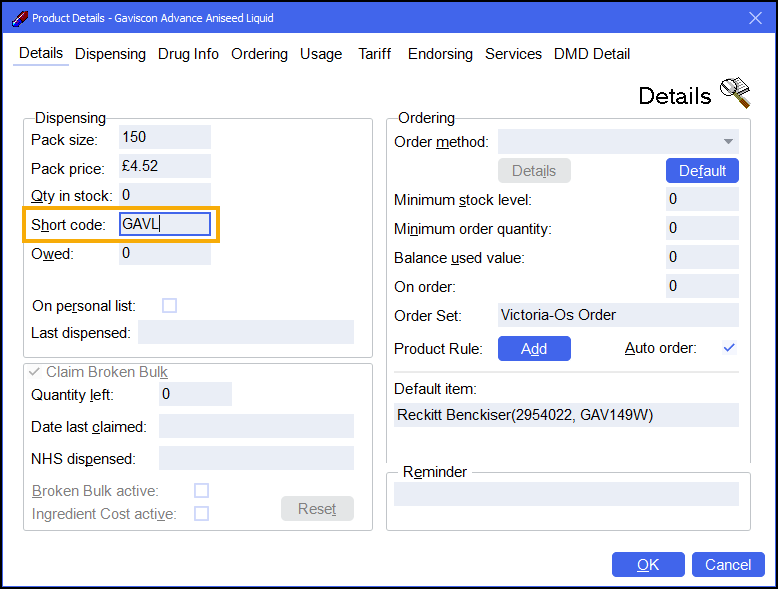Click the Minimum stock level field
Viewport: 778px width, 589px height.
point(702,199)
